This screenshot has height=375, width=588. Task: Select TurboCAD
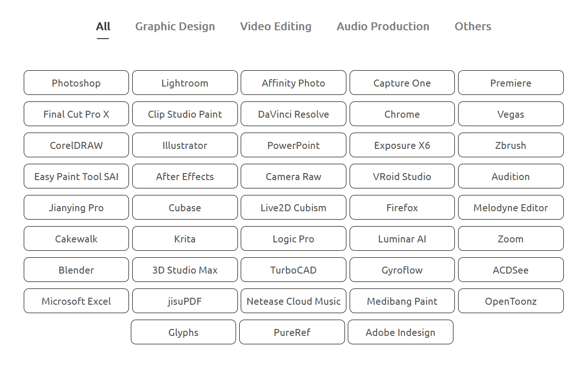coord(293,270)
